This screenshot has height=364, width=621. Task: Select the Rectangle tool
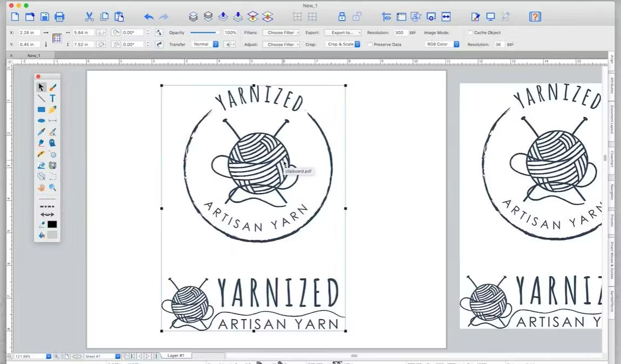point(40,109)
